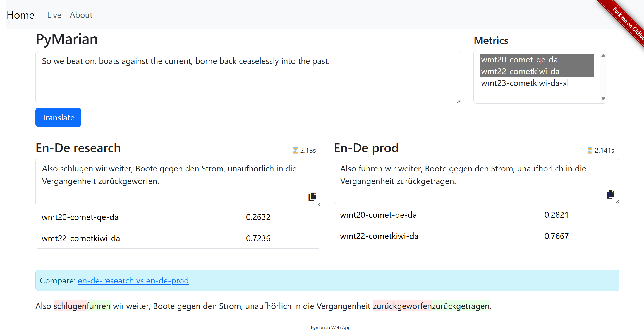Open the Live page in navbar

[54, 15]
